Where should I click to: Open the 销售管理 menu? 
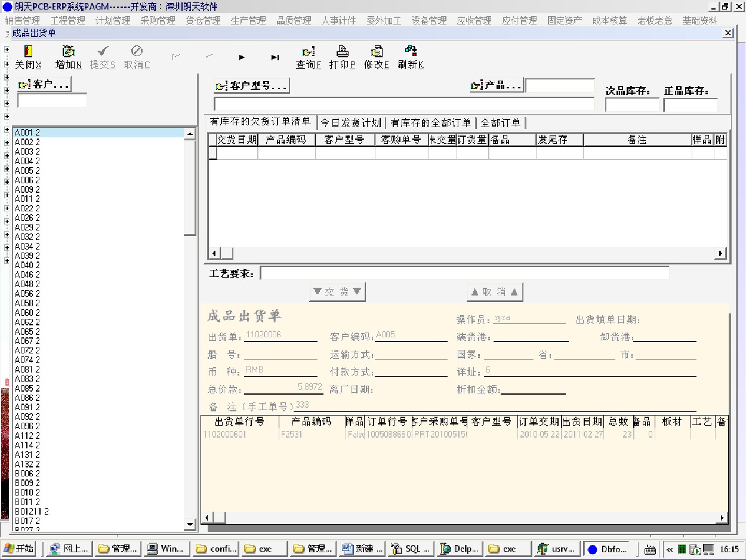(22, 20)
